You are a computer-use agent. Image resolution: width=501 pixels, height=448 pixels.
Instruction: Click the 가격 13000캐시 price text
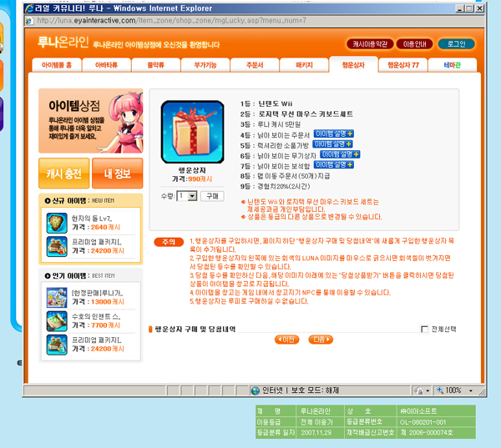[96, 302]
